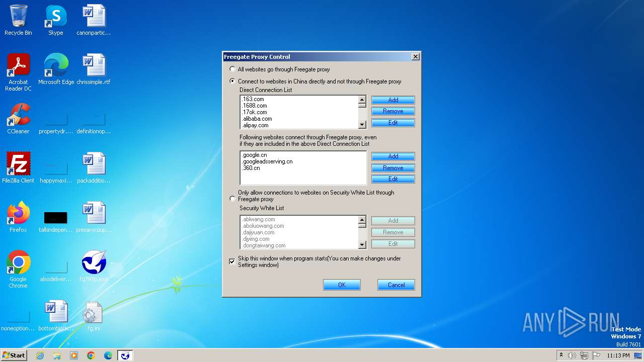Remove an entry from Direct Connection List
This screenshot has height=362, width=644.
393,111
